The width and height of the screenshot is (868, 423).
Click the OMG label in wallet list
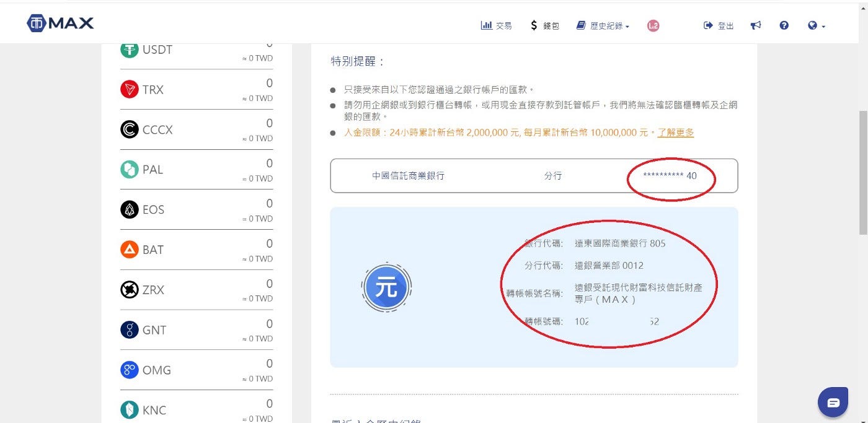[157, 370]
